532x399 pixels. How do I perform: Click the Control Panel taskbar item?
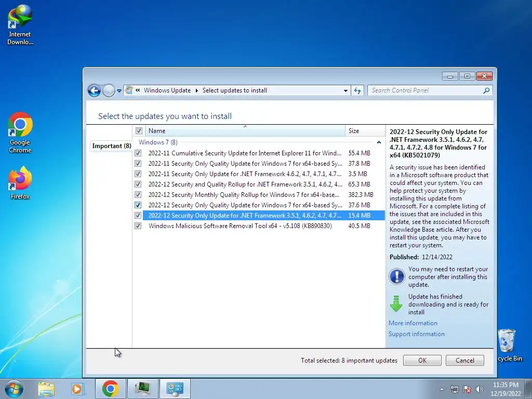[175, 389]
